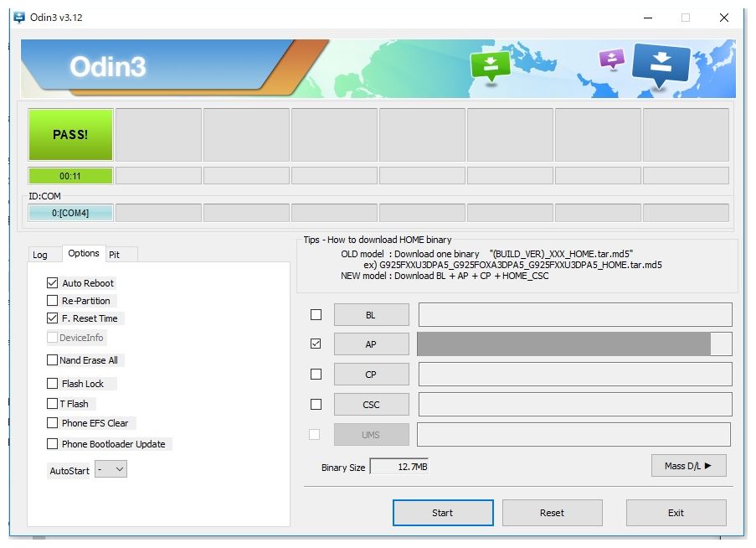
Task: Click the green 00:11 progress bar
Action: point(70,176)
